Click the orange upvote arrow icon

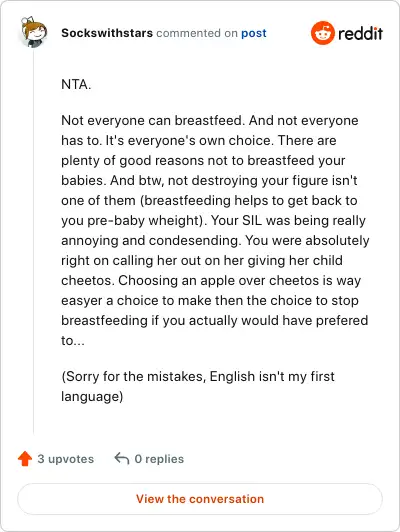pos(25,459)
